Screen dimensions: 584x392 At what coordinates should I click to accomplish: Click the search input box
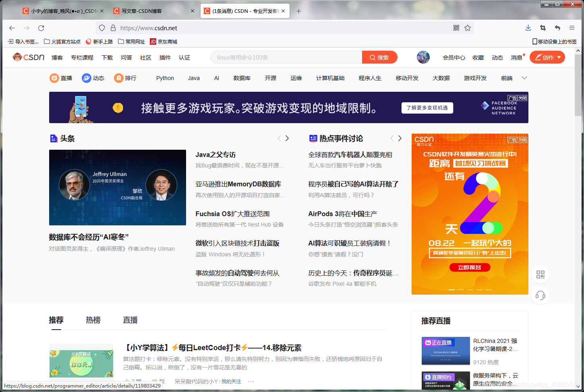(x=286, y=57)
